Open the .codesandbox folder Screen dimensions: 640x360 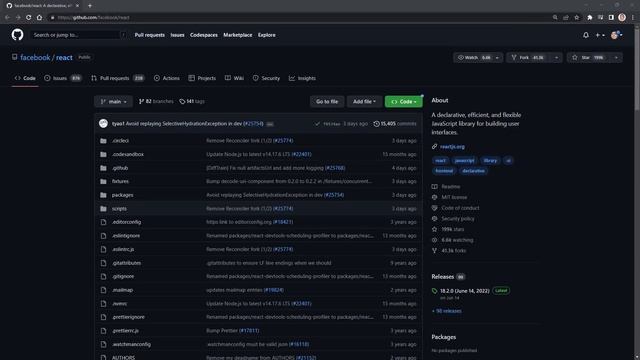(x=128, y=154)
